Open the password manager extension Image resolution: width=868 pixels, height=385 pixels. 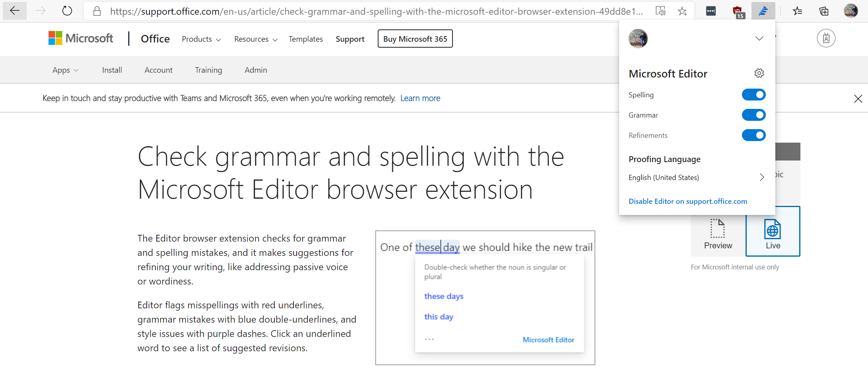(x=711, y=11)
